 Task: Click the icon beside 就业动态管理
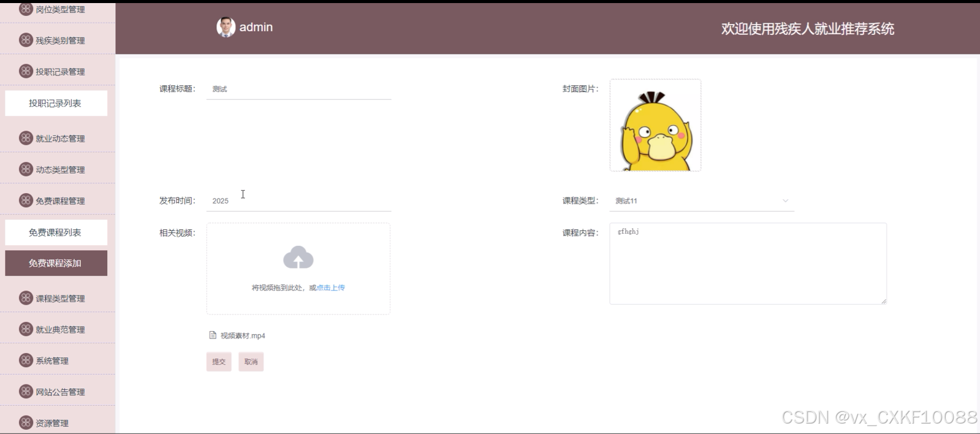[x=26, y=138]
